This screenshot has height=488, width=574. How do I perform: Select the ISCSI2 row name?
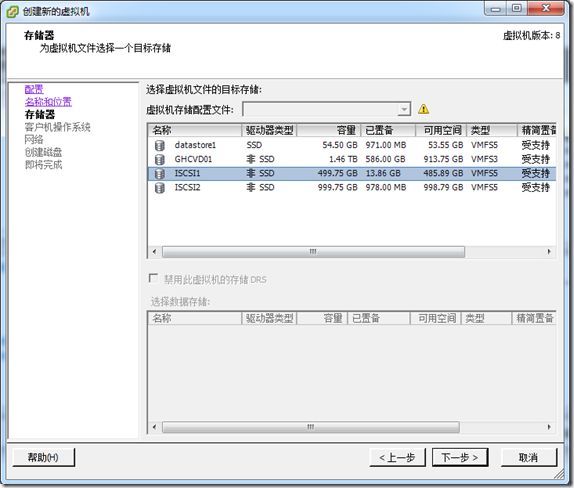point(187,187)
